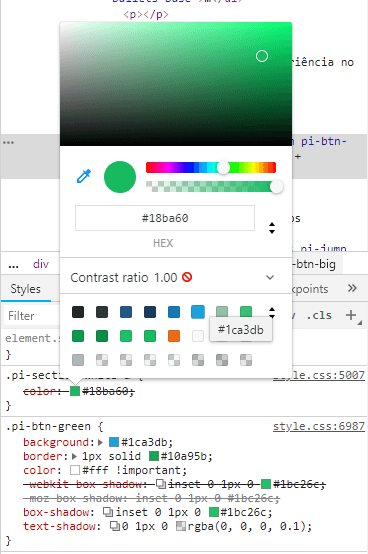Open style.css:5007 source link
The height and width of the screenshot is (554, 368).
click(x=319, y=375)
